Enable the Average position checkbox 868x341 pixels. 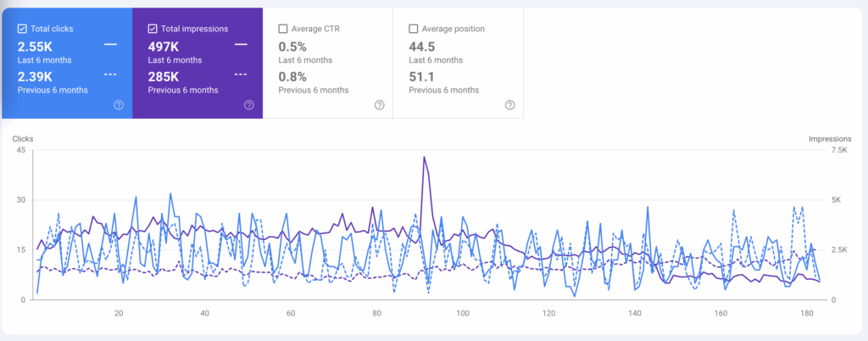414,28
